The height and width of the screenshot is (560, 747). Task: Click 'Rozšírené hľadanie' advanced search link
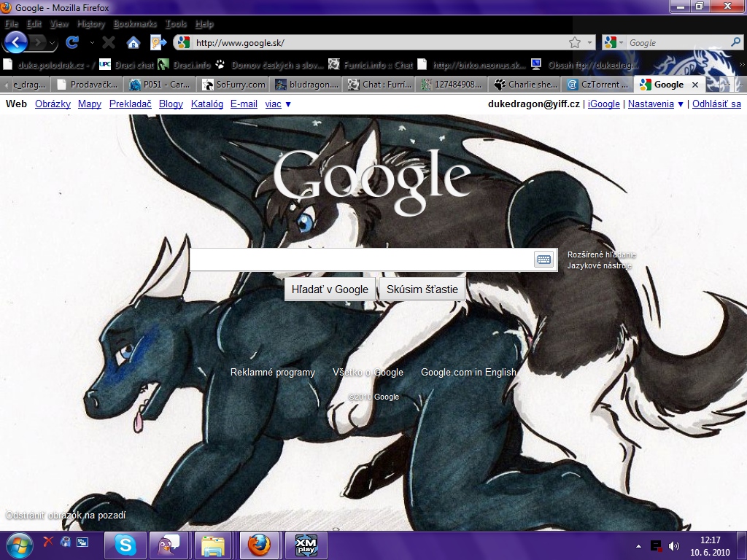(601, 254)
